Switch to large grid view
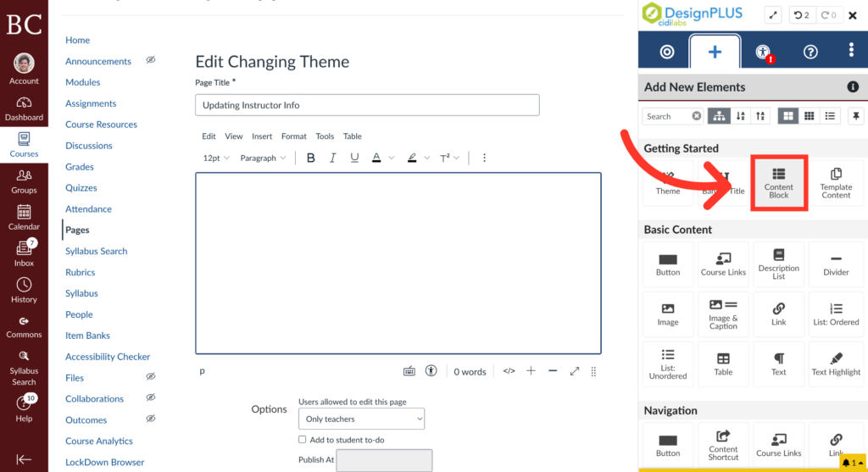Viewport: 868px width, 472px height. [x=787, y=115]
